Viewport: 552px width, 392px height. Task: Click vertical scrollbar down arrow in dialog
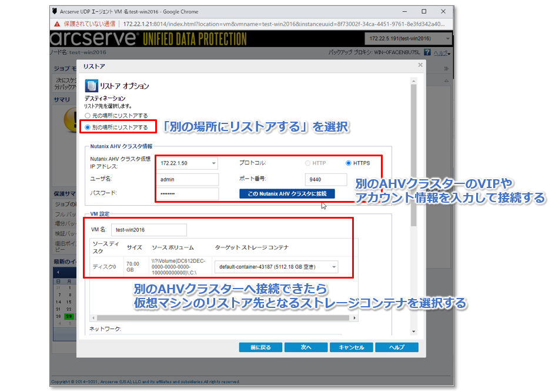click(x=414, y=331)
